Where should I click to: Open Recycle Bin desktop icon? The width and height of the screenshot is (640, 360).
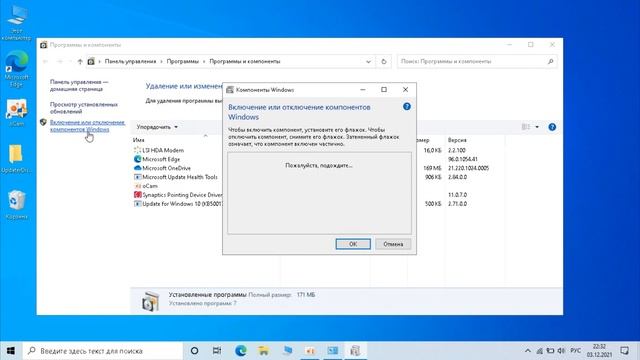[16, 204]
